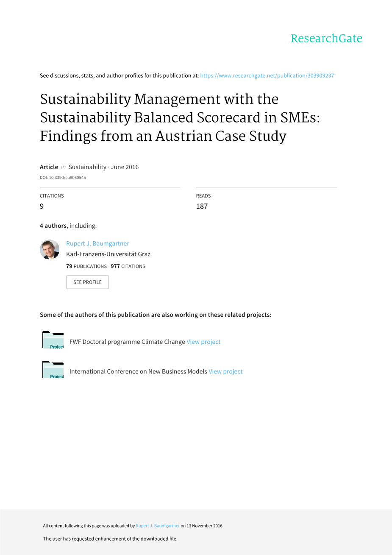392x555 pixels.
Task: Click International Conference on New Business Models title
Action: tap(138, 371)
